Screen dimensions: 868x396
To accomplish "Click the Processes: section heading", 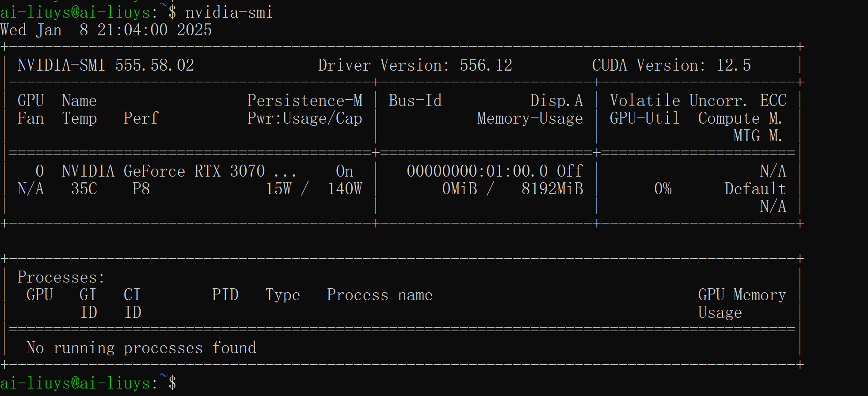I will tap(61, 277).
